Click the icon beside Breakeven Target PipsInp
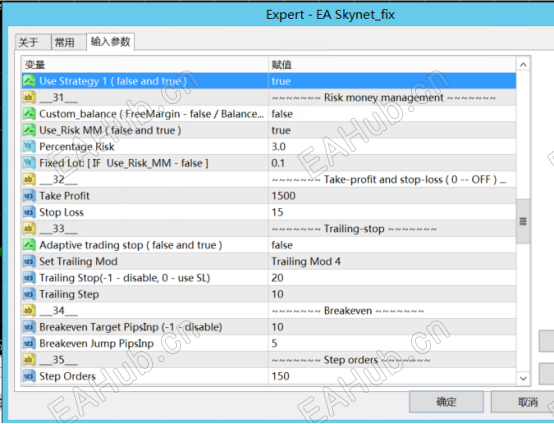The height and width of the screenshot is (424, 554). 29,327
